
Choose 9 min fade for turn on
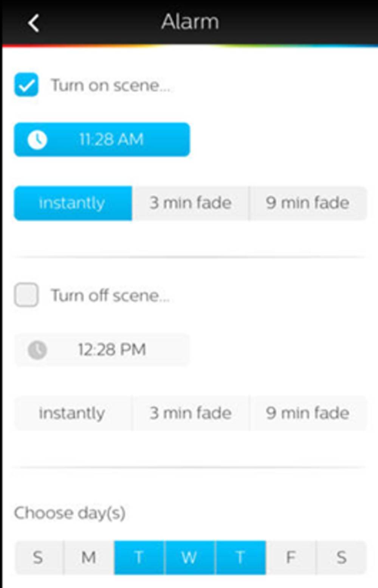[308, 203]
